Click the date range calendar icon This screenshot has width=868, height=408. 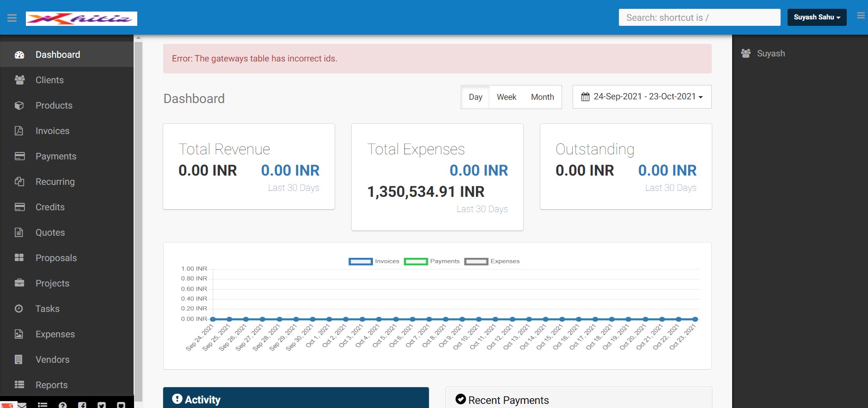pos(585,97)
